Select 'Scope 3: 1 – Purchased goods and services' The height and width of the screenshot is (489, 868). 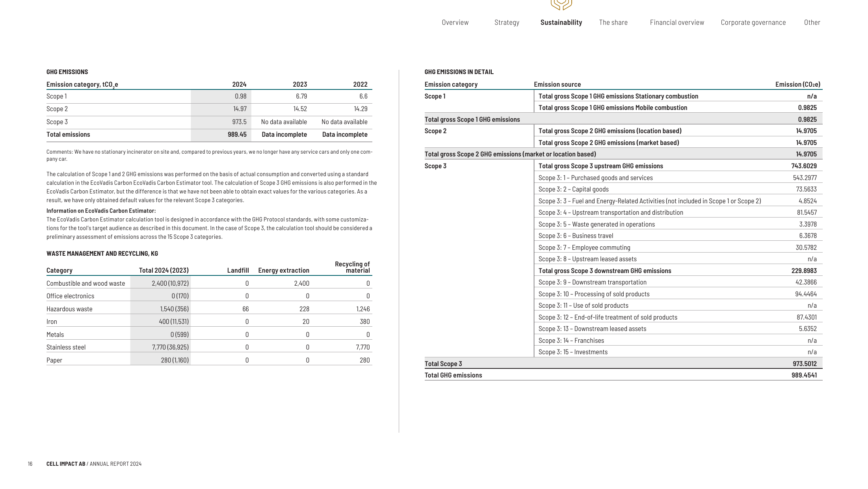point(595,178)
